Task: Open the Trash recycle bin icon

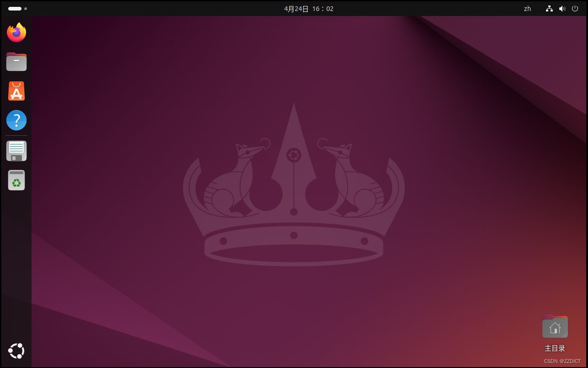Action: [x=16, y=180]
